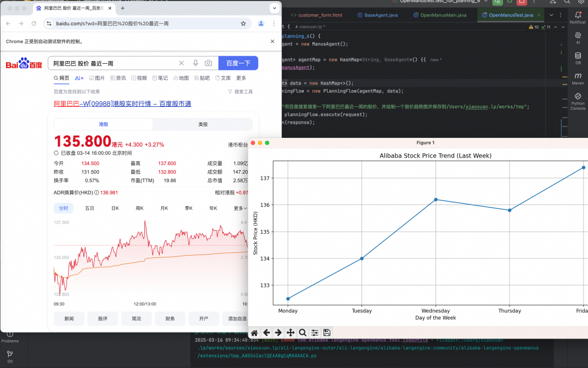Open the 阿里巴巴-W 港股实时行情 result link

point(122,104)
